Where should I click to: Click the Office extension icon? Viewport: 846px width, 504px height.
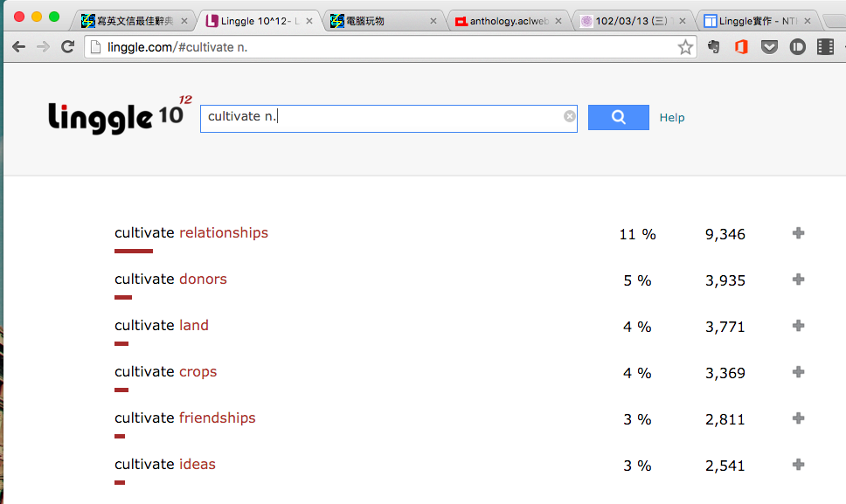[741, 47]
